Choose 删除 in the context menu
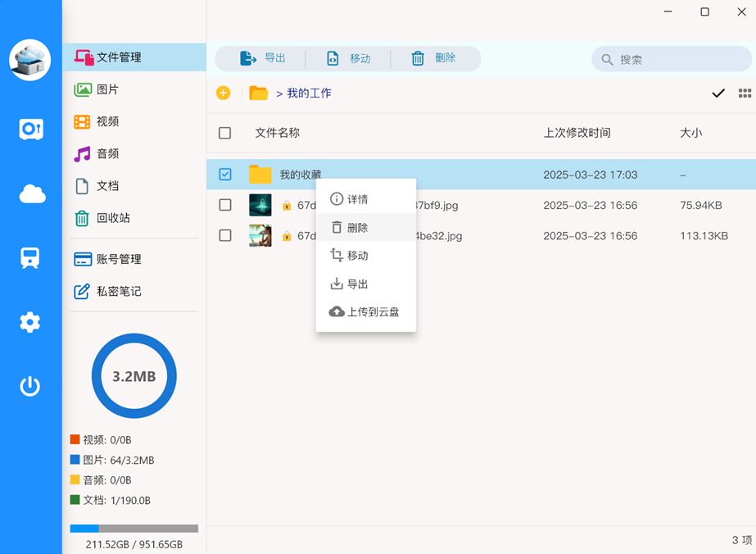 click(366, 227)
